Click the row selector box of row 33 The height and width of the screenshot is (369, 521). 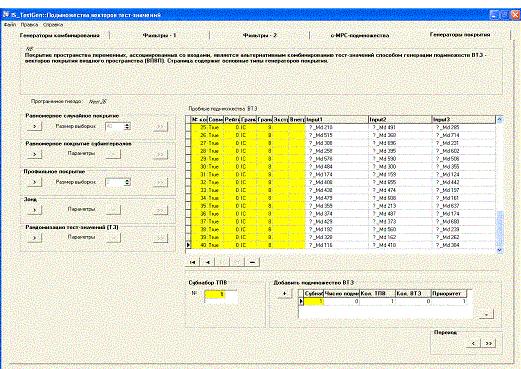[x=188, y=190]
